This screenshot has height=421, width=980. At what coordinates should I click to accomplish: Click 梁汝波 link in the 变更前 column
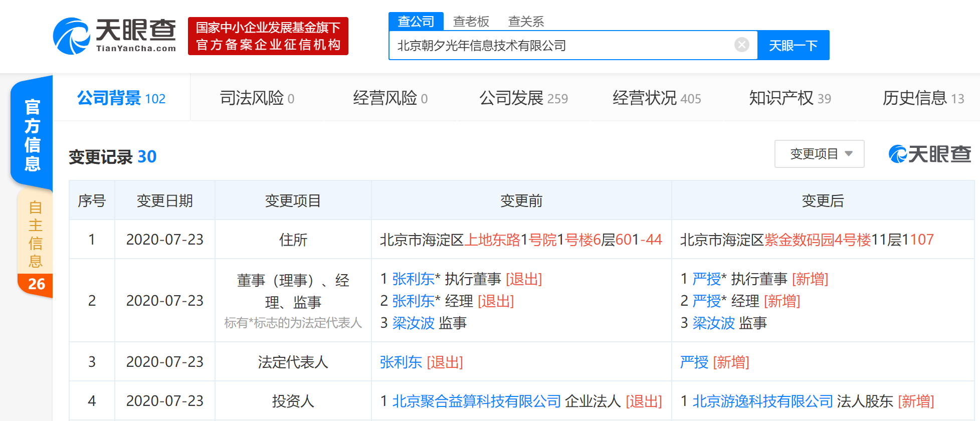pyautogui.click(x=413, y=323)
